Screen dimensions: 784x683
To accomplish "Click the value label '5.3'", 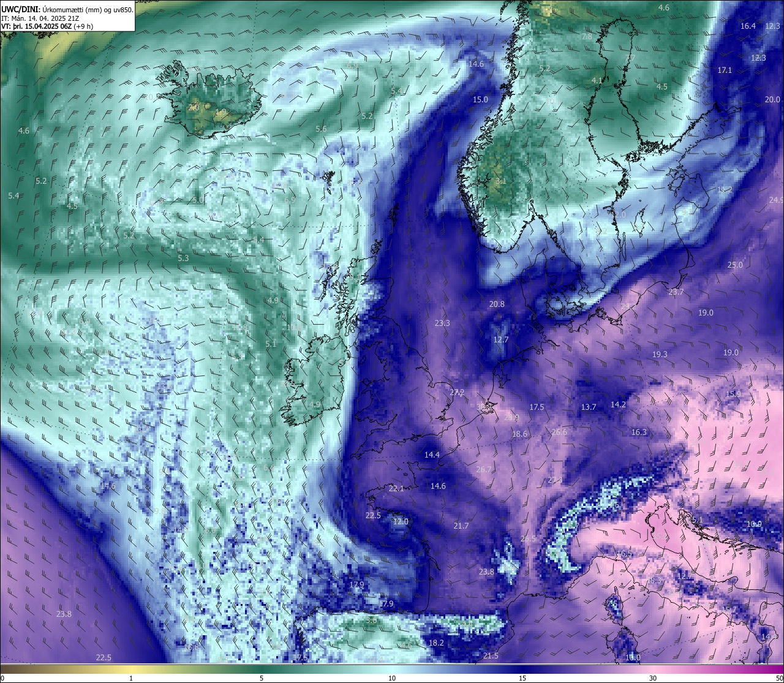I will [x=183, y=258].
